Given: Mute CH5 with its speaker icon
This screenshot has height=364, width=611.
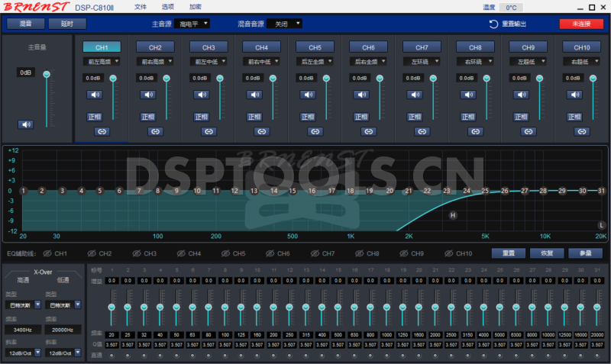Looking at the screenshot, I should tap(309, 95).
